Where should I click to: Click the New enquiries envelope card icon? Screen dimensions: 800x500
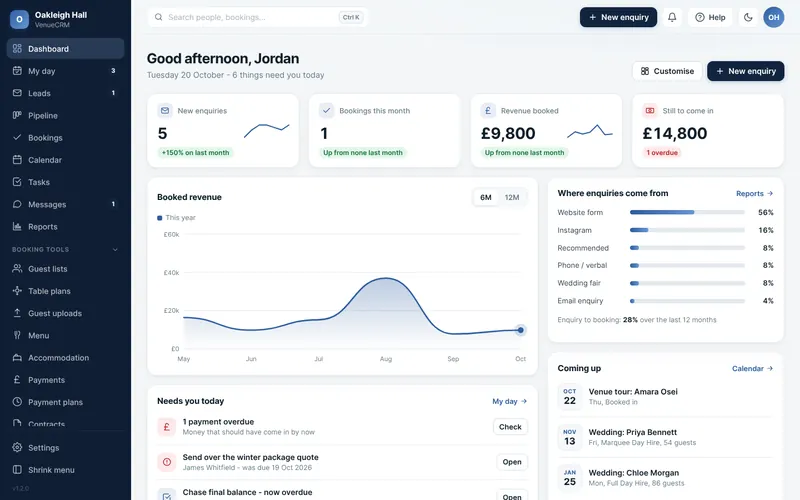[x=165, y=110]
